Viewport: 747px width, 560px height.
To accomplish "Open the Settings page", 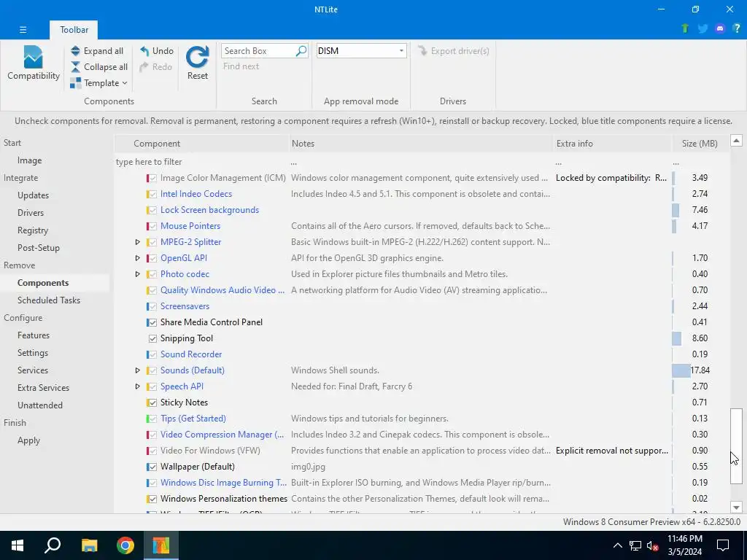I will pos(32,353).
